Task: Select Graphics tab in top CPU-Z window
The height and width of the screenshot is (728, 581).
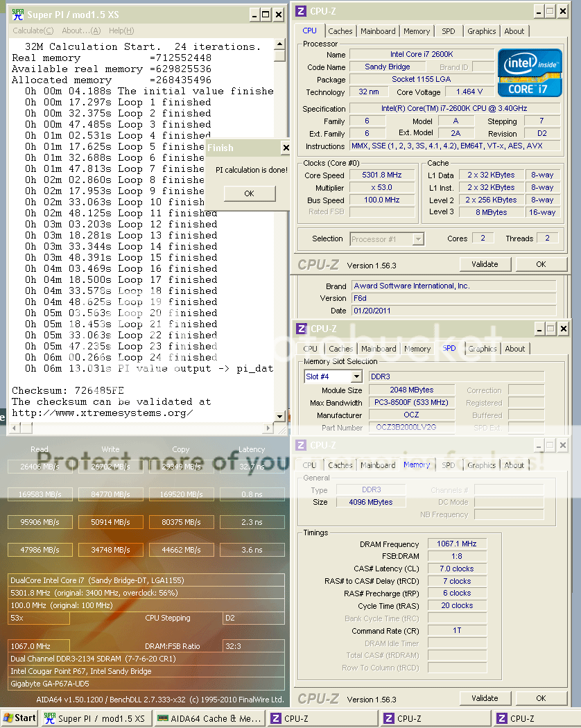Action: [x=482, y=31]
